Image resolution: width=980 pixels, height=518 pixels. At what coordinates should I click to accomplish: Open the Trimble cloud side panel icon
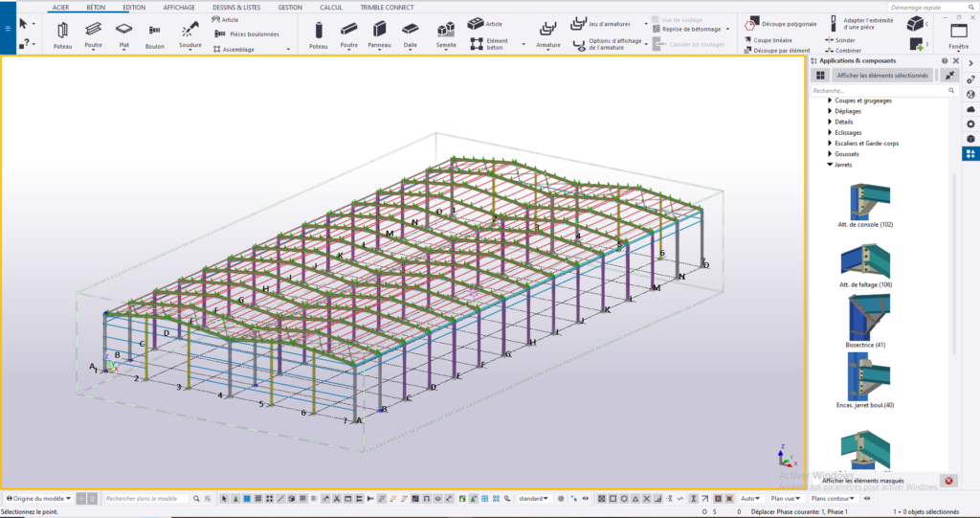[x=970, y=109]
